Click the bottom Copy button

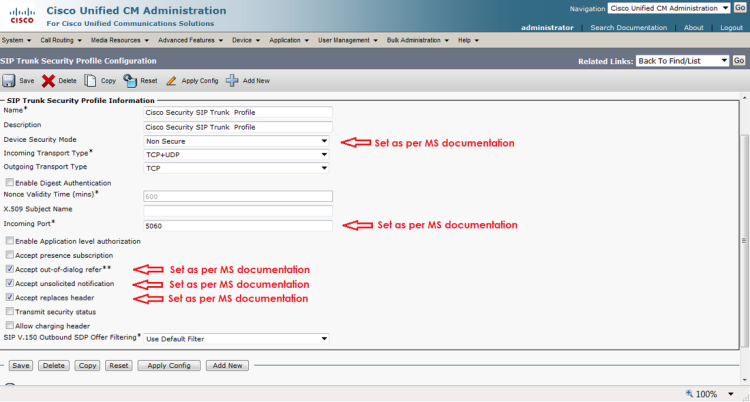click(x=88, y=365)
